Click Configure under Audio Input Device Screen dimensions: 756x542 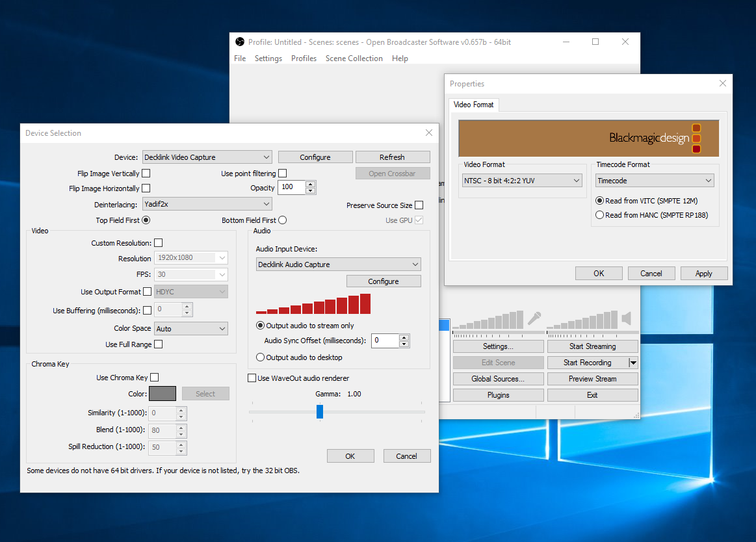coord(384,281)
